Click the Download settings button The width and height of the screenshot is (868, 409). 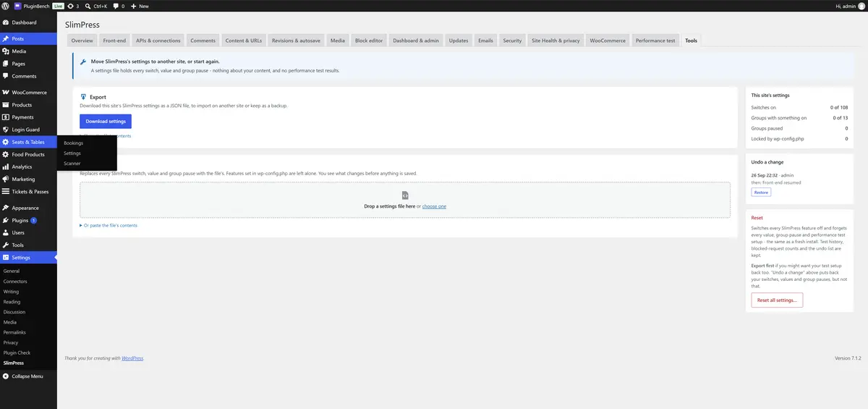(106, 122)
